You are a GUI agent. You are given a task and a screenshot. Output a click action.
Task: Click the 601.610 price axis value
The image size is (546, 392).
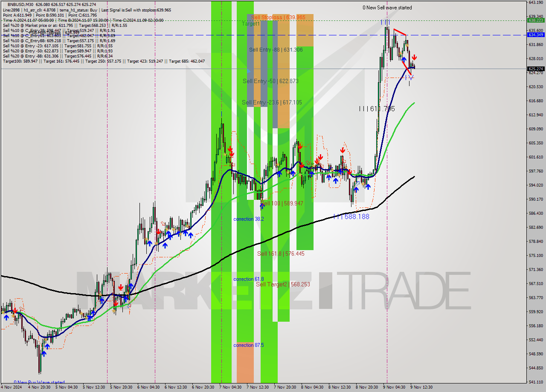536,157
